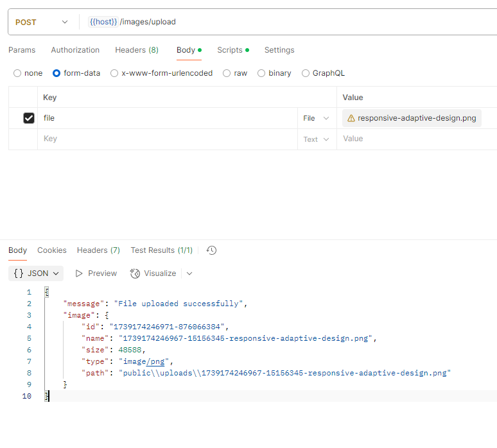The height and width of the screenshot is (448, 497).
Task: Open the response Cookies tab
Action: coord(52,250)
